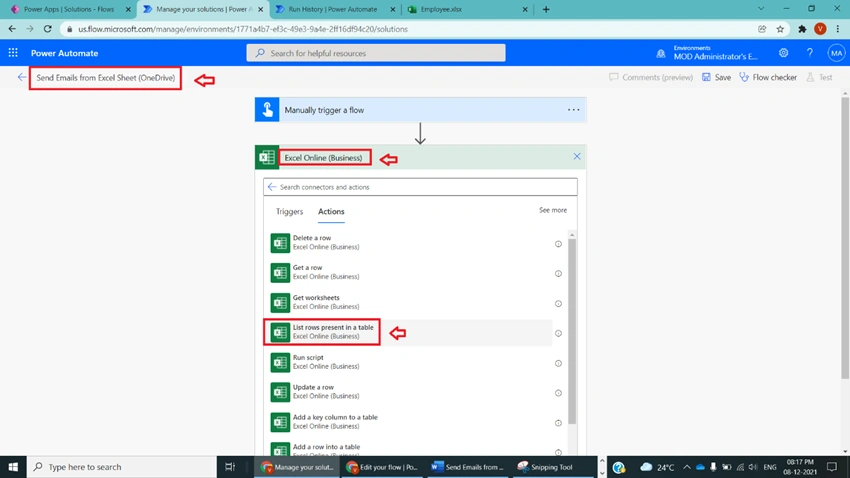Show info for Delete a row
The width and height of the screenshot is (850, 478).
coord(558,244)
